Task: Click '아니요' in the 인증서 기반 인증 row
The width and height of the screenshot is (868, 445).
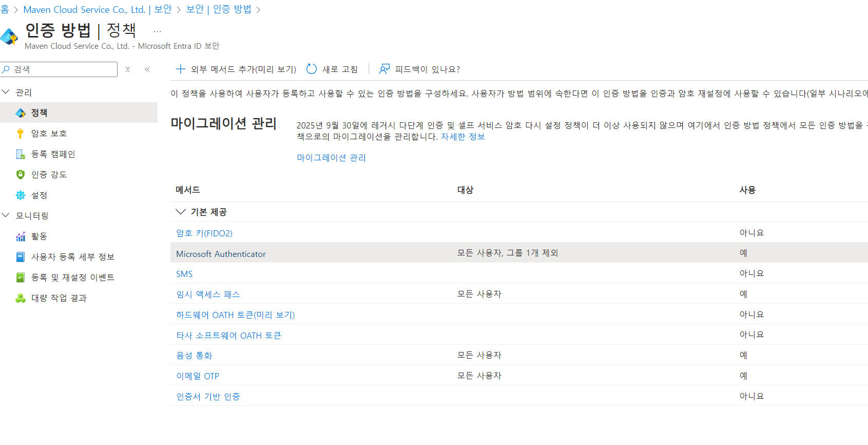Action: coord(751,396)
